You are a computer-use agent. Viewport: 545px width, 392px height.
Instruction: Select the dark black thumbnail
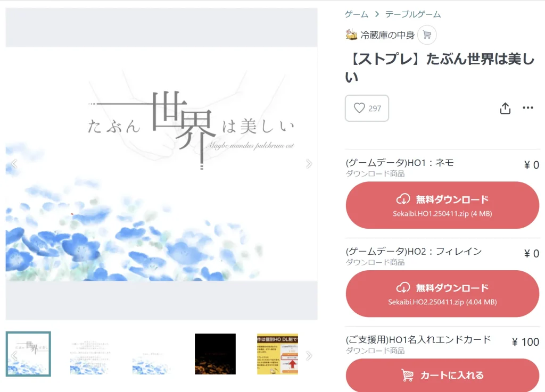click(x=215, y=354)
